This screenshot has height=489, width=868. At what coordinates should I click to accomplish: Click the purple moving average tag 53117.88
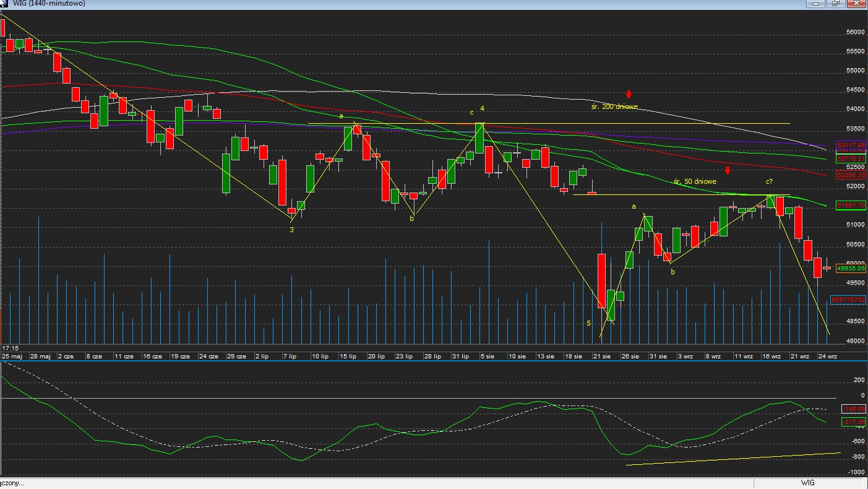point(851,145)
